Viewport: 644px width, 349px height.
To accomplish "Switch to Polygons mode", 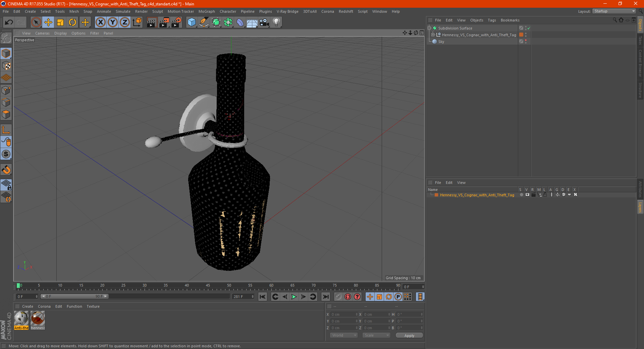I will click(6, 115).
